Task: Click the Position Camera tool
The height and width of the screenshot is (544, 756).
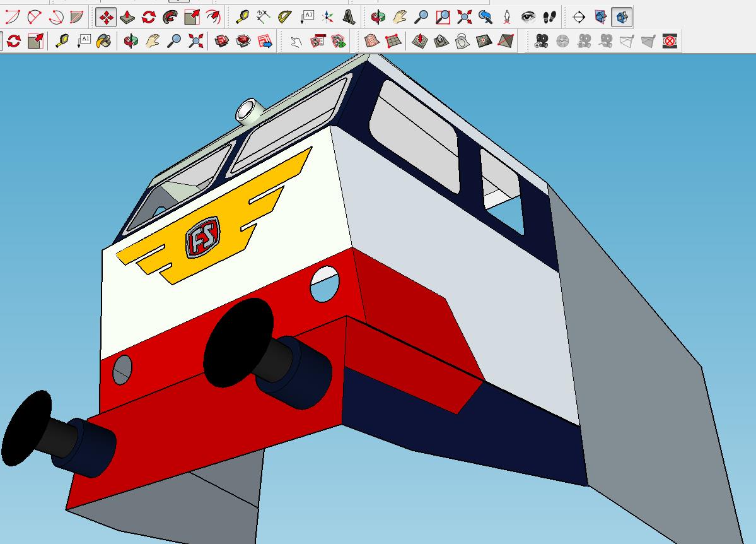Action: tap(507, 17)
